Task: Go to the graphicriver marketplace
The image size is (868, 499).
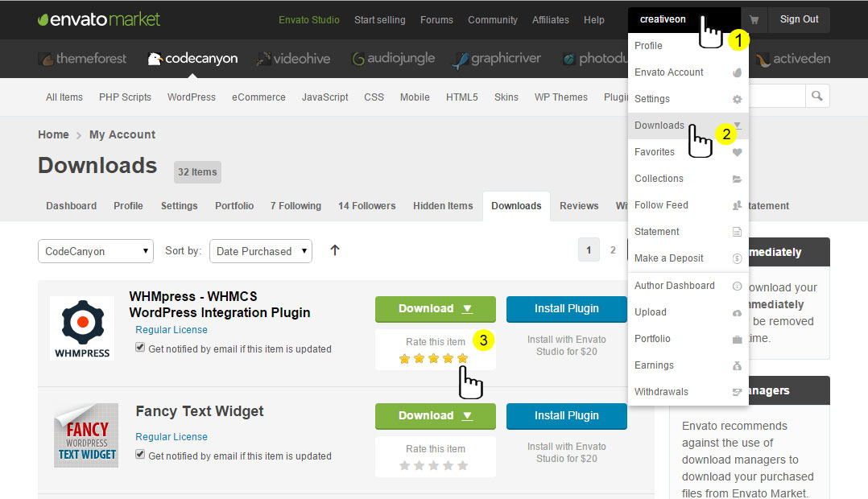Action: pos(497,59)
